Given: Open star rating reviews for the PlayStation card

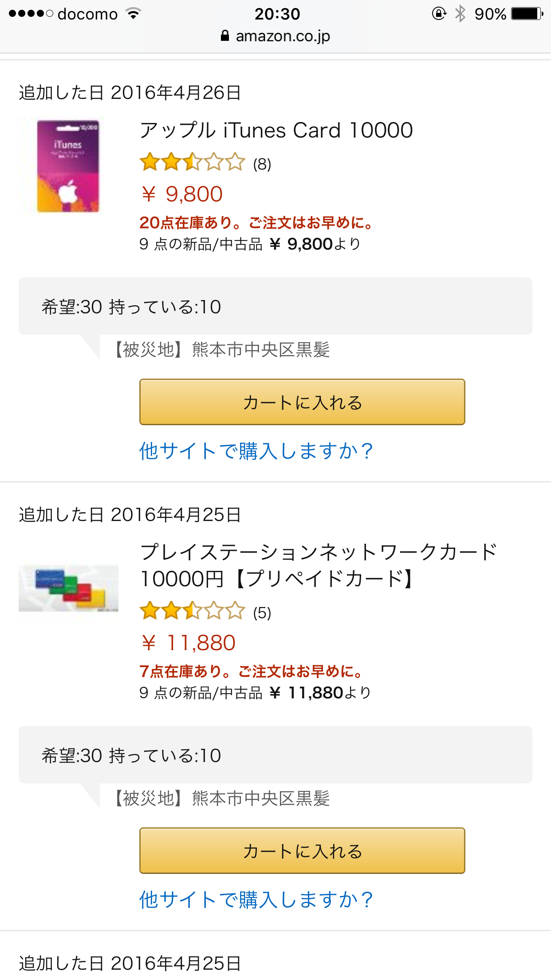Looking at the screenshot, I should coord(193,611).
